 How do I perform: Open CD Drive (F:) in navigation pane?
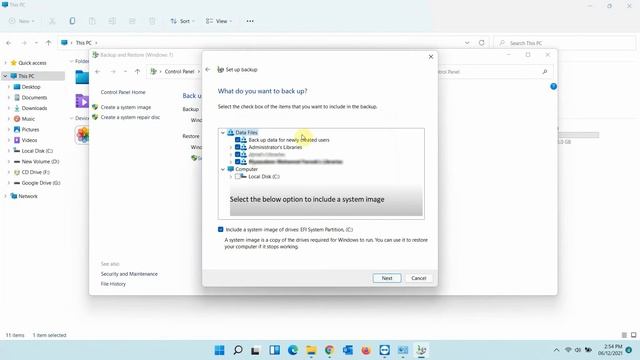point(35,172)
